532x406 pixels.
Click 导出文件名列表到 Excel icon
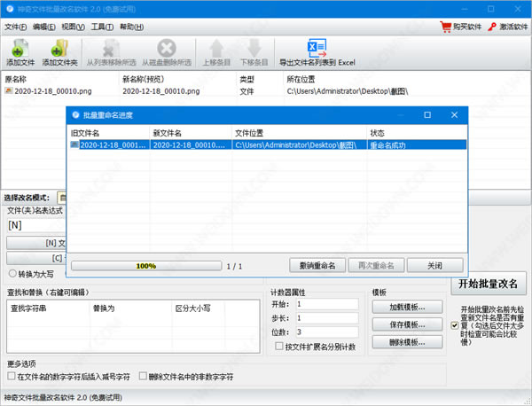click(317, 48)
